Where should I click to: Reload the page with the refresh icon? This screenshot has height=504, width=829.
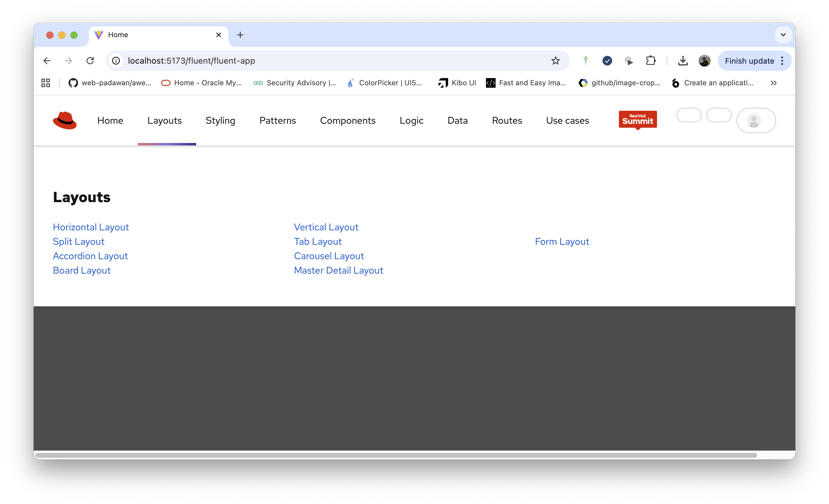[90, 61]
